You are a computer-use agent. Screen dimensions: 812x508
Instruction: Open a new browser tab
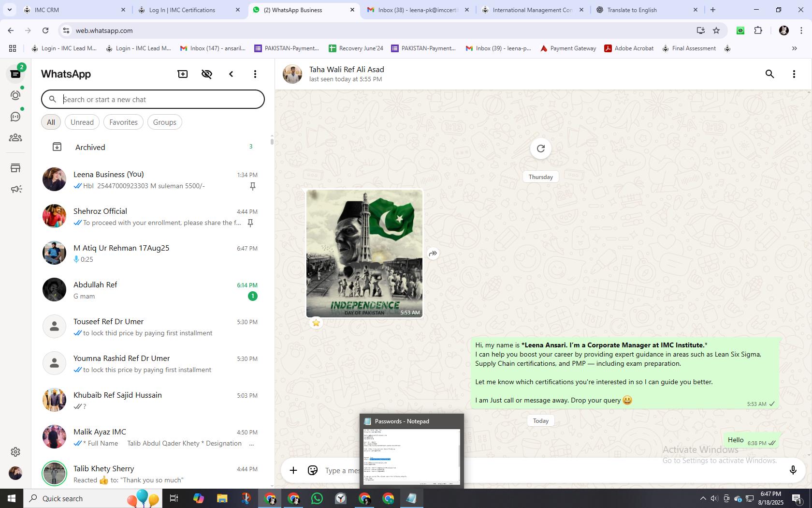(x=713, y=10)
